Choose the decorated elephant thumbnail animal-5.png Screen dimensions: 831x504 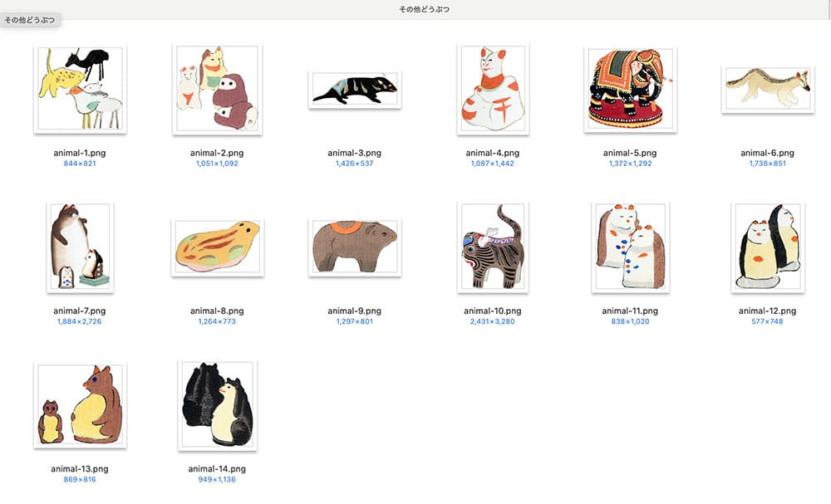(630, 88)
